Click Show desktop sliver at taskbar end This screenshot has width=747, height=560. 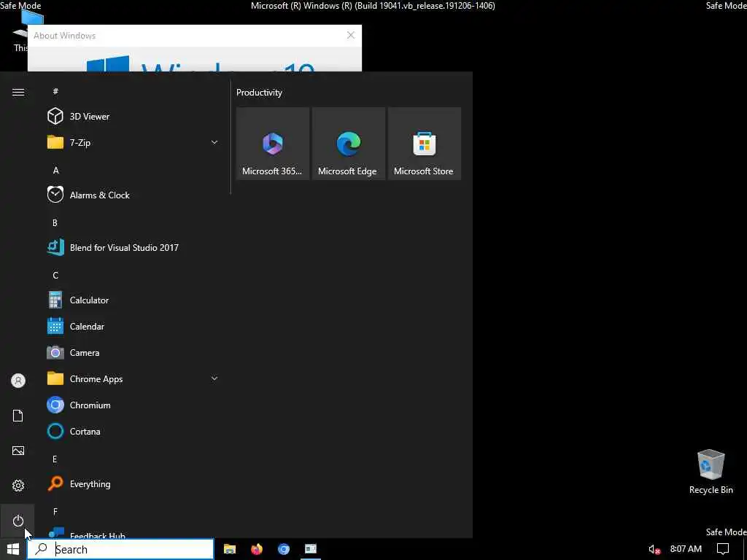745,549
